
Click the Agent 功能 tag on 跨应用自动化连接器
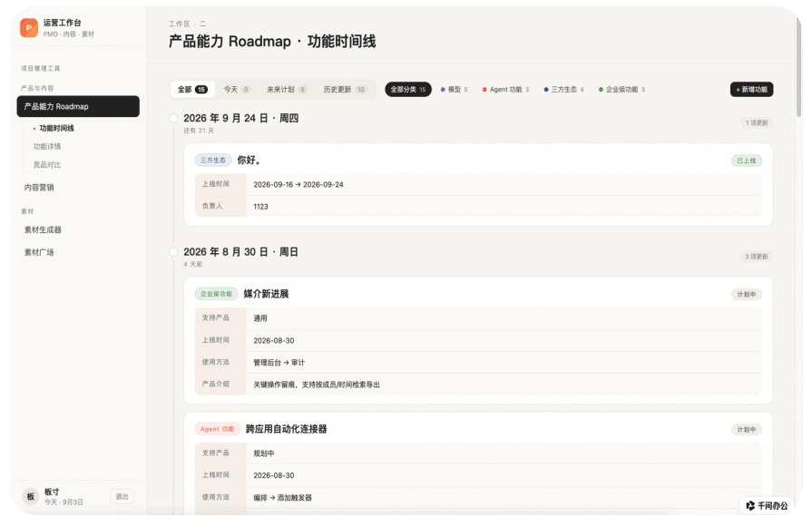[217, 429]
